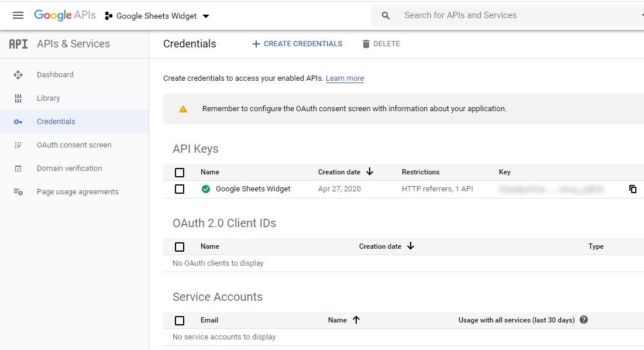
Task: Select all OAuth 2.0 Client IDs checkbox
Action: tap(180, 247)
